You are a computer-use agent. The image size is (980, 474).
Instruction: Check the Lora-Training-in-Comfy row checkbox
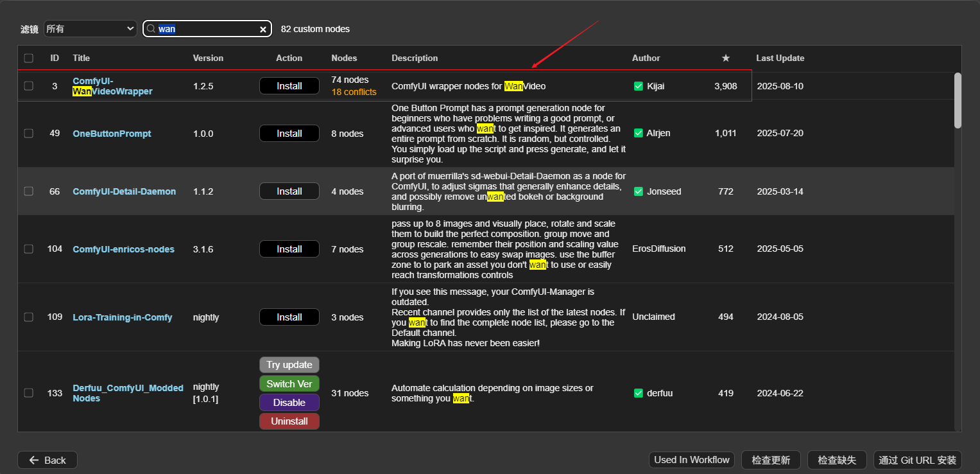click(x=28, y=317)
